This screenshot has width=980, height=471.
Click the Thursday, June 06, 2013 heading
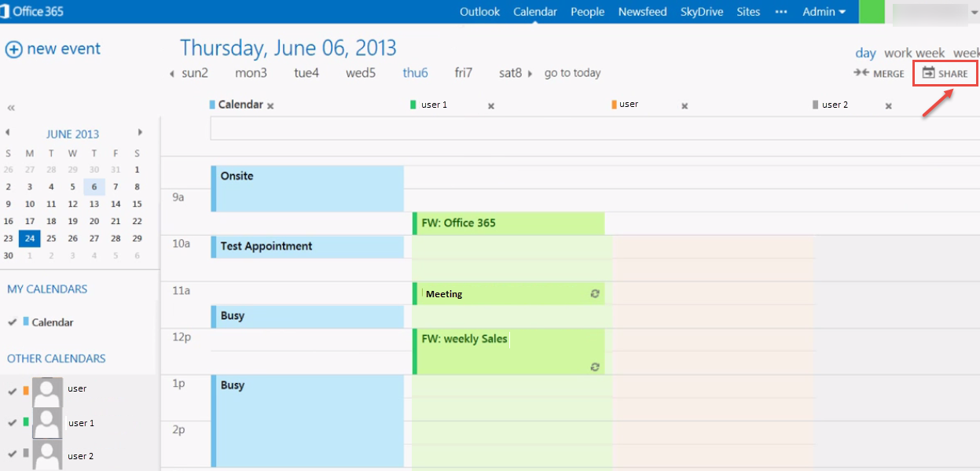tap(288, 48)
